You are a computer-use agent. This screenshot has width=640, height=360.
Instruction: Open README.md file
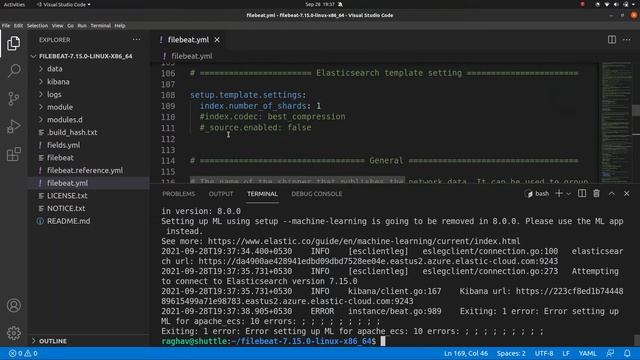point(89,221)
